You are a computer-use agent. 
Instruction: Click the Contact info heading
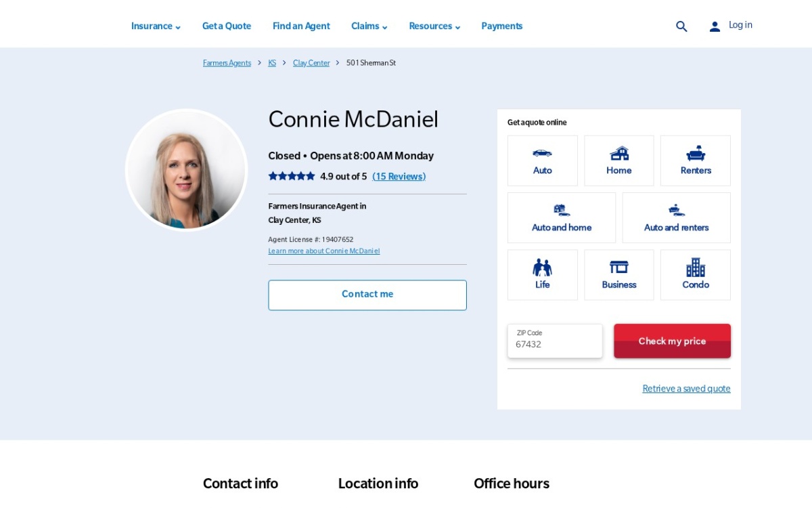(x=240, y=484)
